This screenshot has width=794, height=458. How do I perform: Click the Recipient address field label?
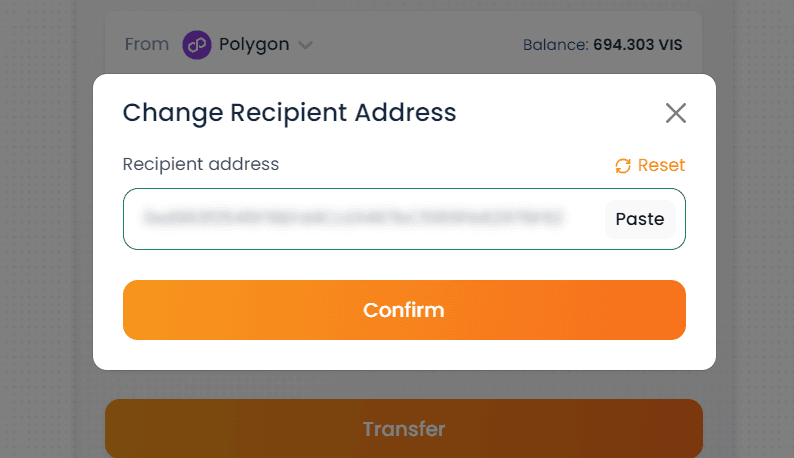201,164
